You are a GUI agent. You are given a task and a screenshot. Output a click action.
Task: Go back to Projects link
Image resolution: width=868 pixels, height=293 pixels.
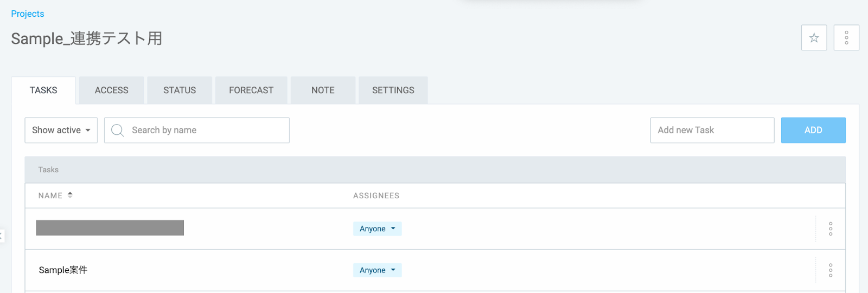point(28,14)
